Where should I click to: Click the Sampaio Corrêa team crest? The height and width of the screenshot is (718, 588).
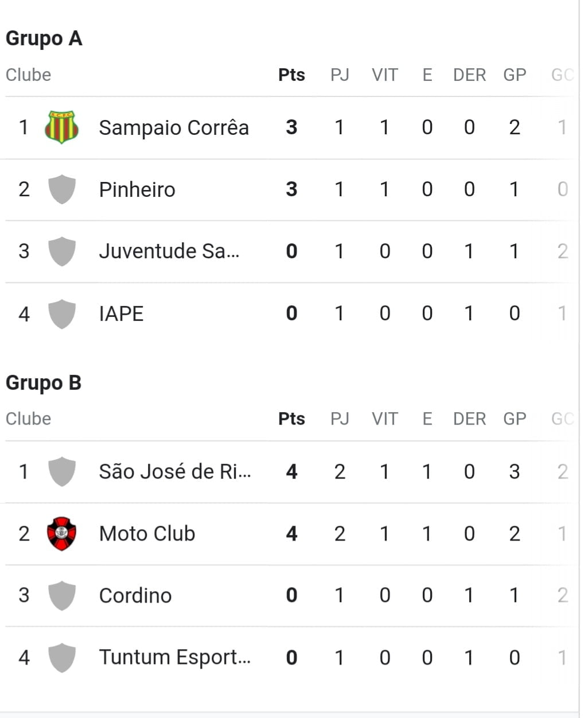point(61,127)
